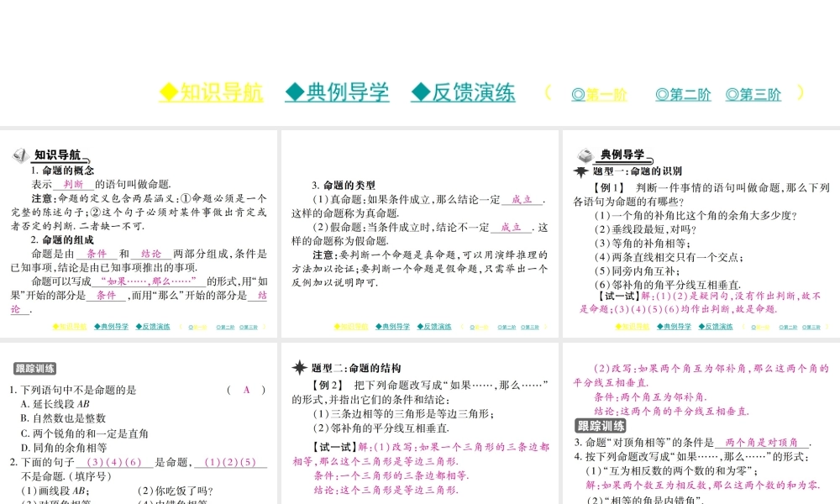Click the answer 两个角是对顶角
The image size is (840, 504).
[761, 443]
